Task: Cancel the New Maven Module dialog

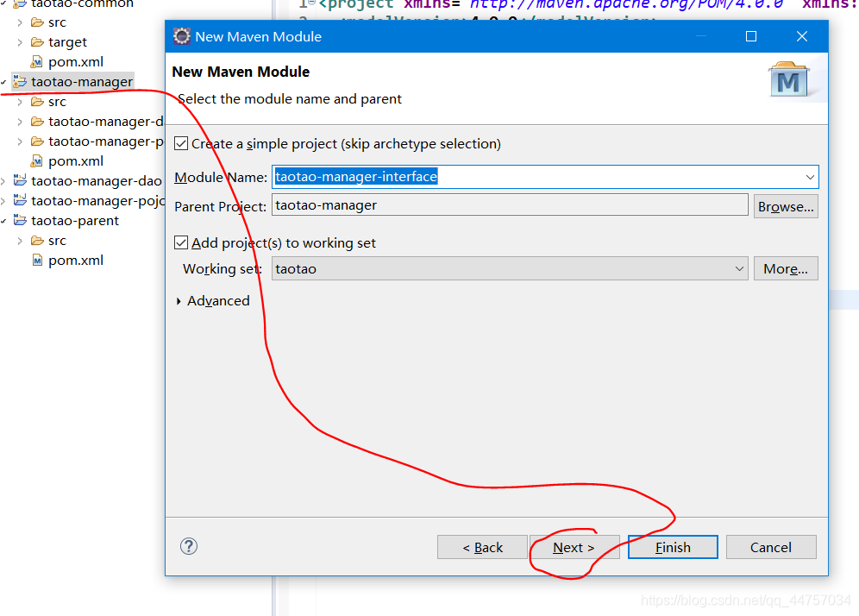Action: click(771, 547)
